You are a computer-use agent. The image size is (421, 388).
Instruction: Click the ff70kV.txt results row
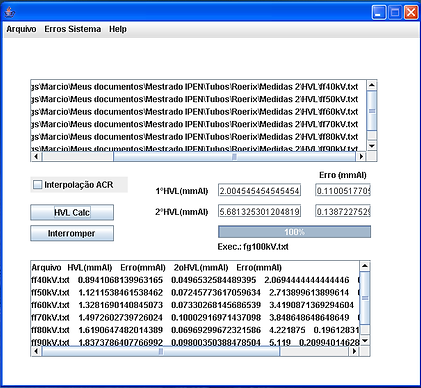[x=195, y=318]
